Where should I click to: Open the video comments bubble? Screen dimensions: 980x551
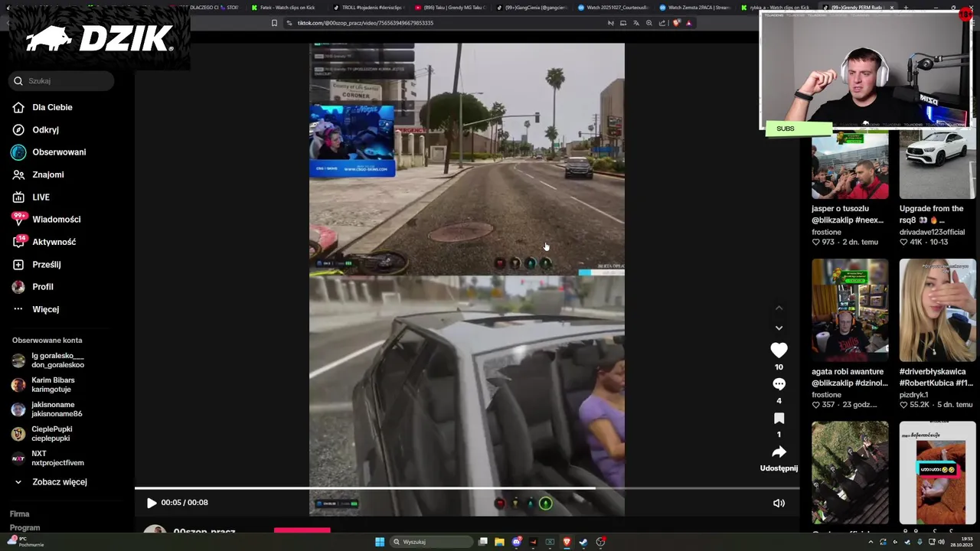[x=779, y=384]
